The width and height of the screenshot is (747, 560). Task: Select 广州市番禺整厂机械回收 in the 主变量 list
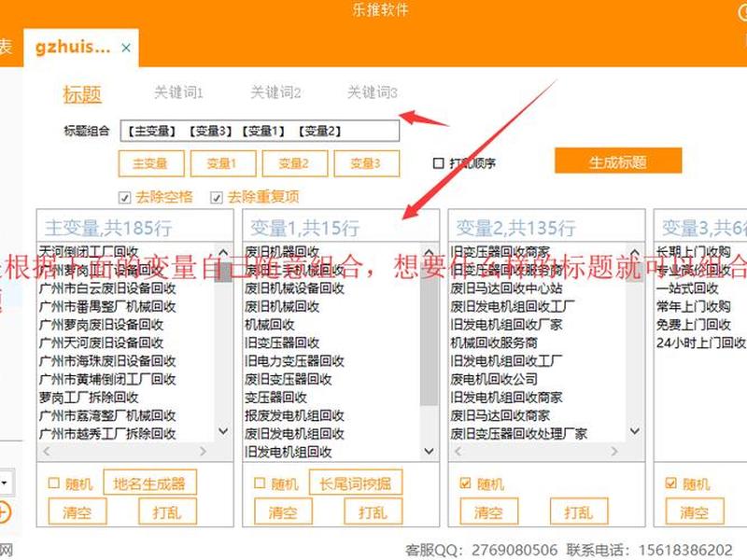coord(107,306)
